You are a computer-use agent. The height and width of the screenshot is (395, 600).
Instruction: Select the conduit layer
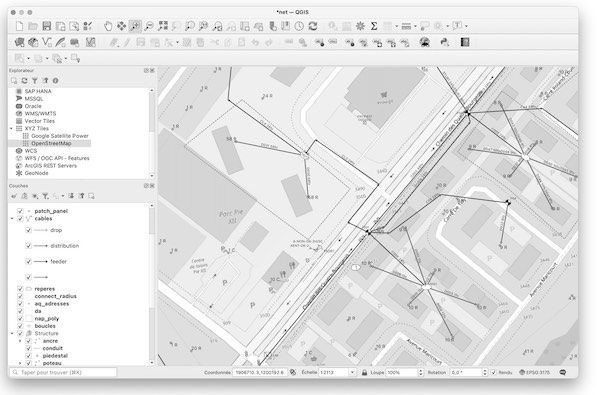coord(52,348)
